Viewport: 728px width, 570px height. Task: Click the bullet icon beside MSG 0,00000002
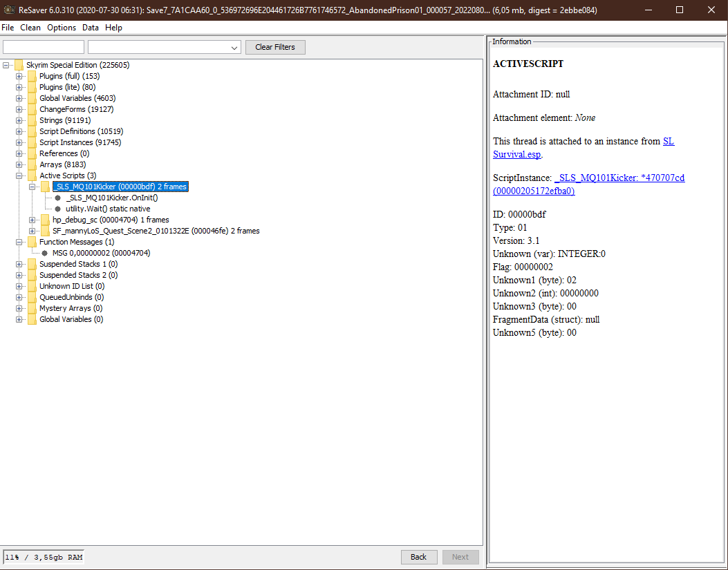tap(44, 253)
